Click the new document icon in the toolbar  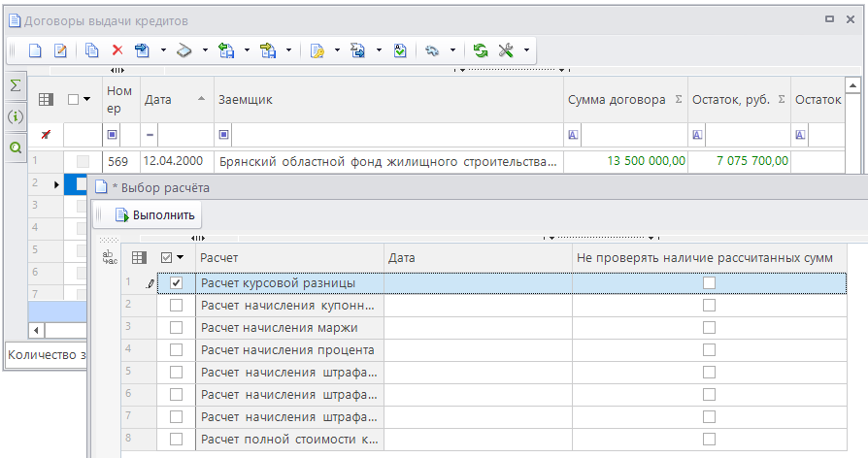click(x=35, y=50)
